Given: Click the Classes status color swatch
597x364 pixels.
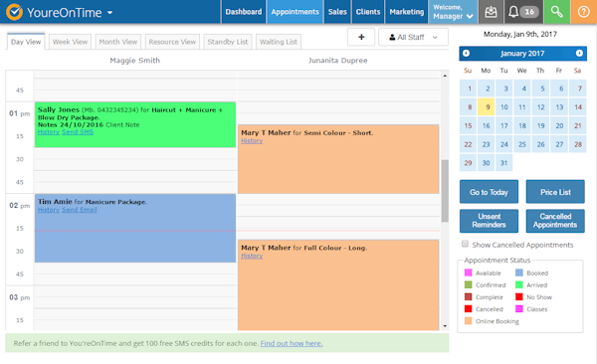Looking at the screenshot, I should [x=519, y=308].
